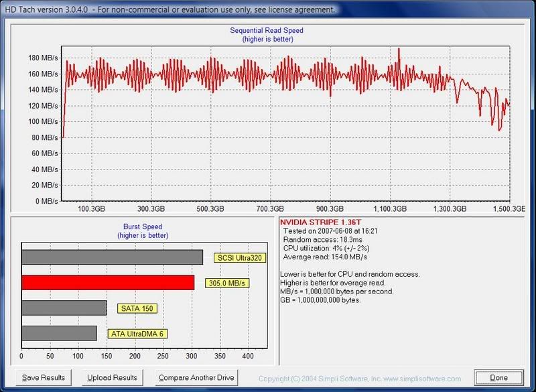Select the 100 MB/s axis label
Image resolution: width=536 pixels, height=392 pixels.
[x=43, y=121]
